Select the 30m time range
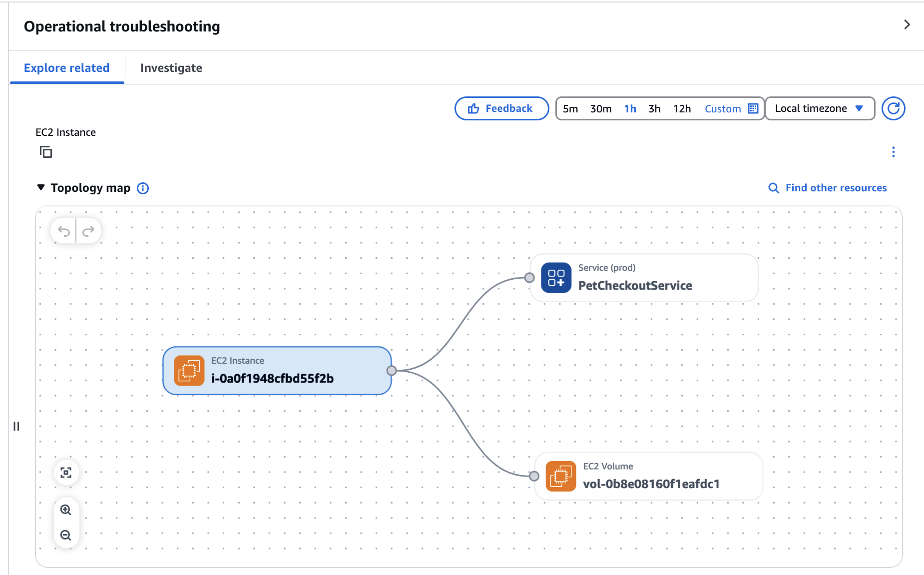 tap(600, 109)
